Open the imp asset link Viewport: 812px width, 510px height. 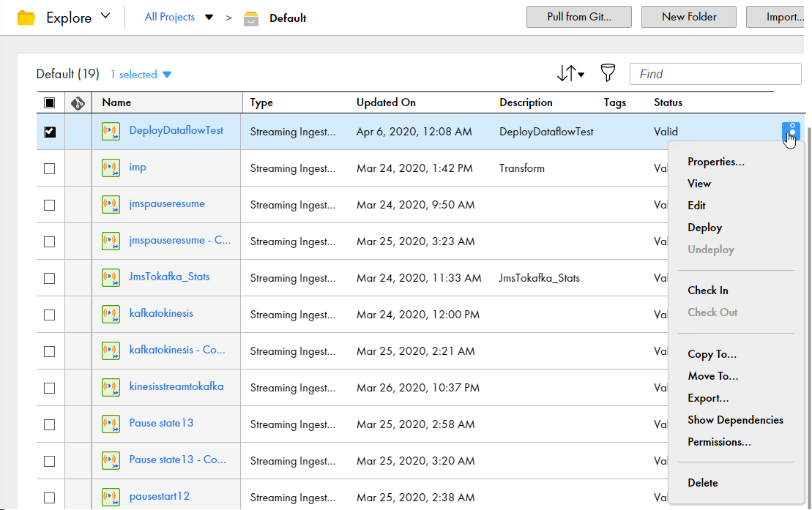pyautogui.click(x=137, y=168)
